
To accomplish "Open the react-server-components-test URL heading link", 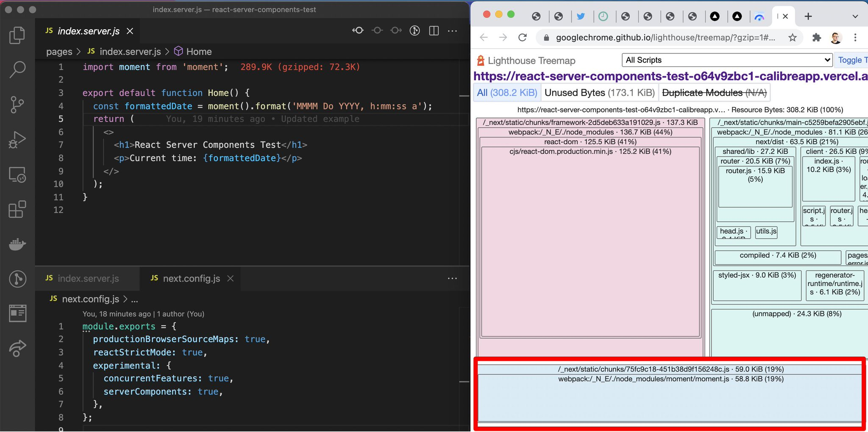I will [x=670, y=76].
